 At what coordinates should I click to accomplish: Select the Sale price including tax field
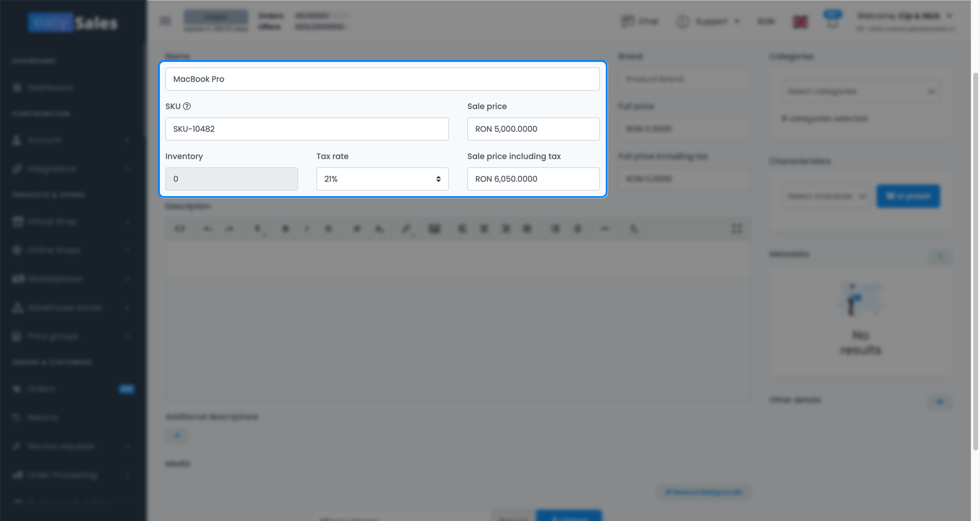tap(533, 179)
